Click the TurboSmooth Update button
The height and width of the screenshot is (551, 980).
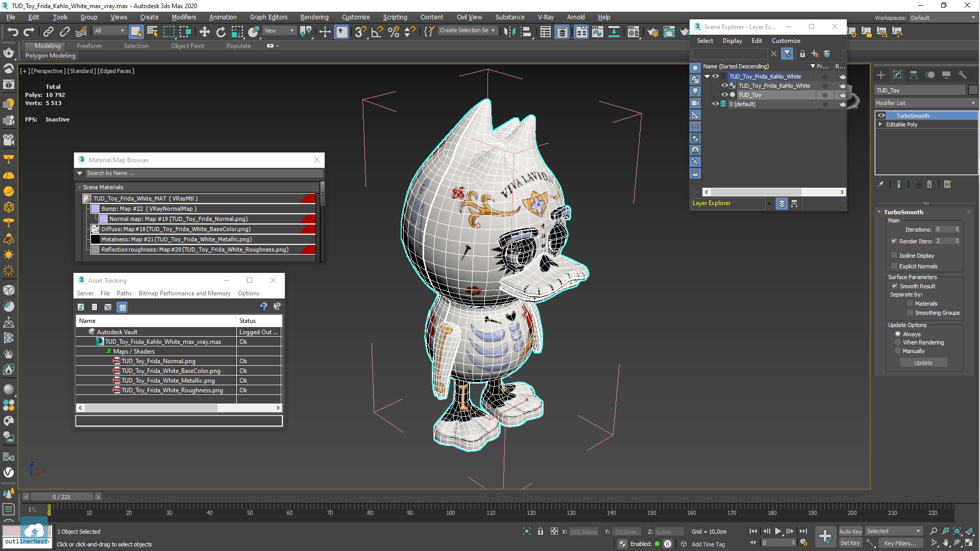[x=923, y=363]
